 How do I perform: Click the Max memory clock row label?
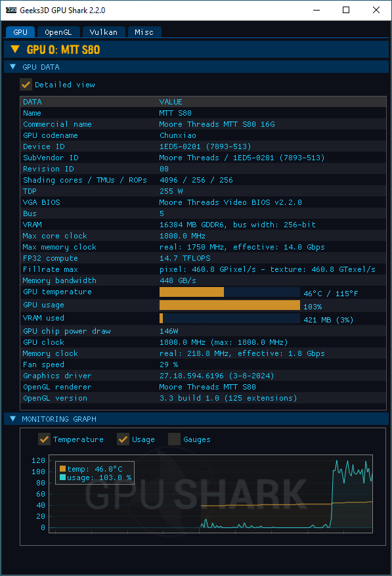60,247
